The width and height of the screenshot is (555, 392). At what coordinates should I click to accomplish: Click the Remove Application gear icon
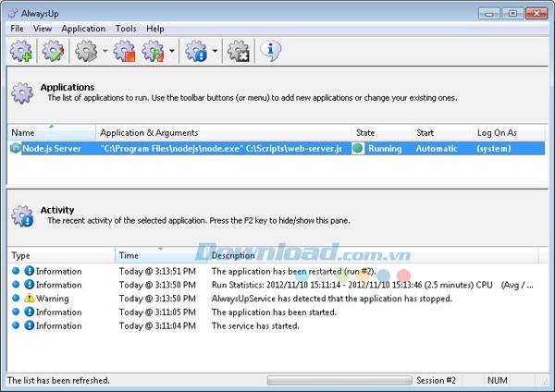pos(238,51)
